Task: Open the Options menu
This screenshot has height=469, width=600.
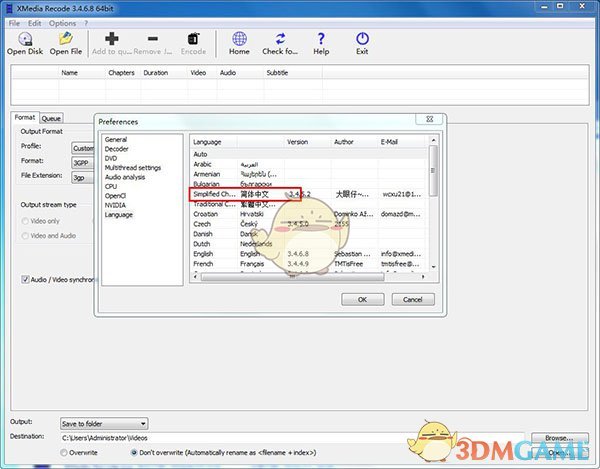Action: [x=62, y=23]
